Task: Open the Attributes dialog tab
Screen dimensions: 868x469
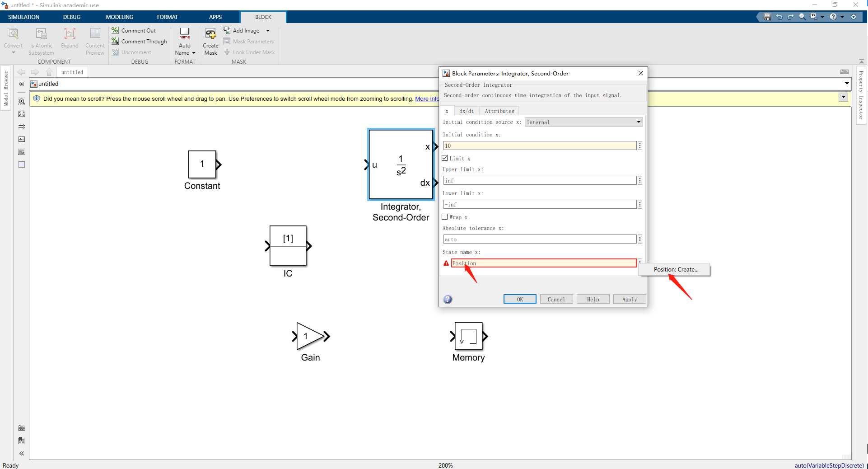Action: point(499,111)
